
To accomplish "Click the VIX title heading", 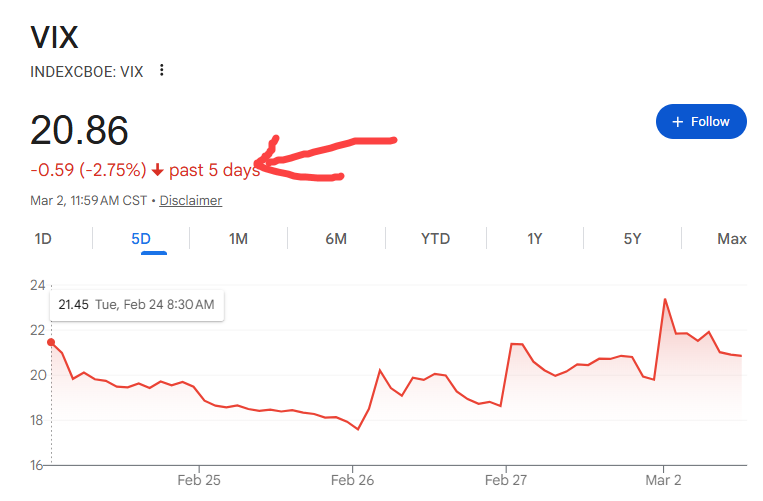I will [55, 37].
